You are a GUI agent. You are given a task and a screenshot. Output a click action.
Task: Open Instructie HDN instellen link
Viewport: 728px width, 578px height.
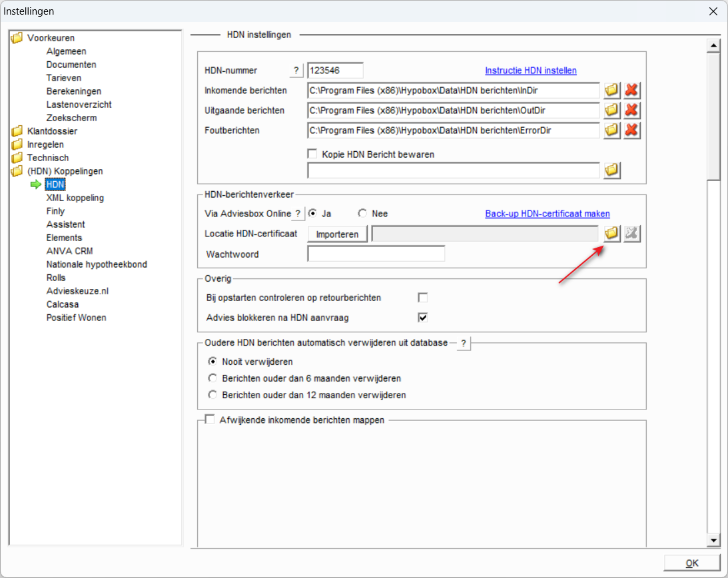[531, 71]
